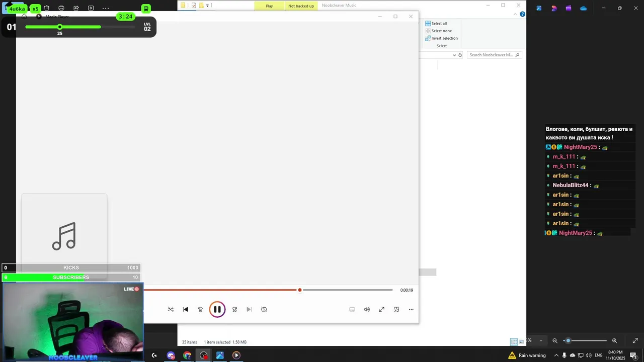The height and width of the screenshot is (362, 644).
Task: Open the Clipchamp icon in Photos title bar
Action: click(x=569, y=8)
